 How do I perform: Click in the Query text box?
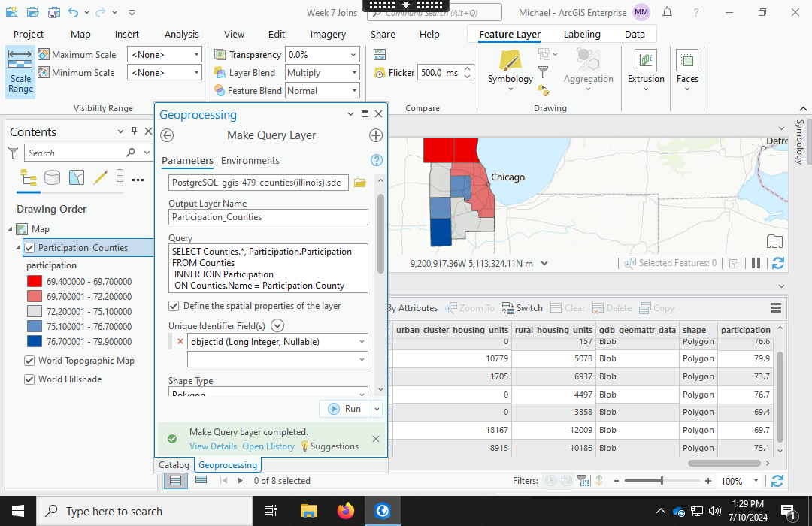tap(268, 268)
